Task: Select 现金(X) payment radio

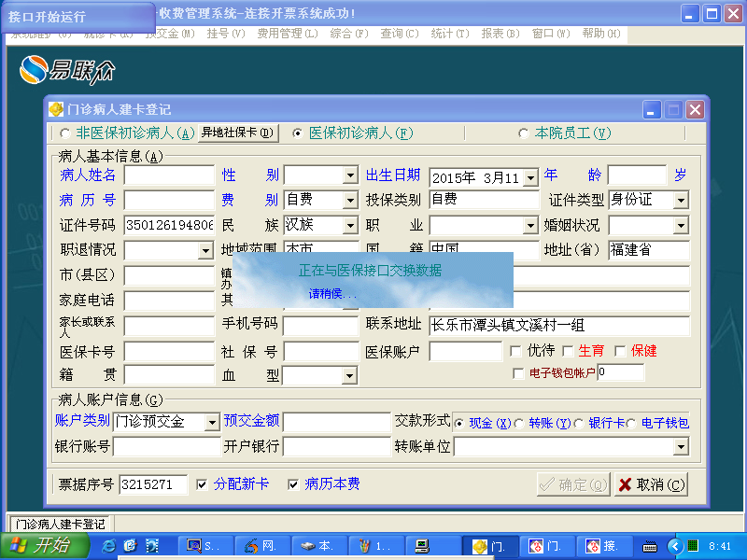Action: pos(459,424)
